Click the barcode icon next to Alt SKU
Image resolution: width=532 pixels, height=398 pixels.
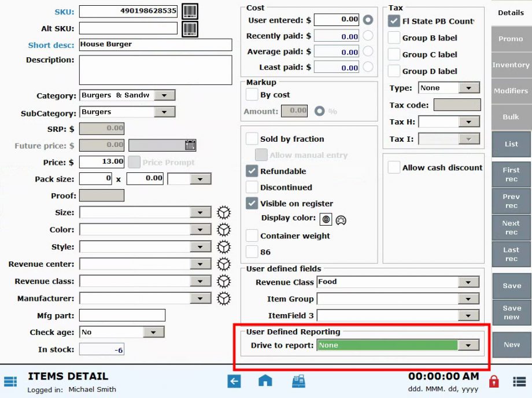(190, 29)
